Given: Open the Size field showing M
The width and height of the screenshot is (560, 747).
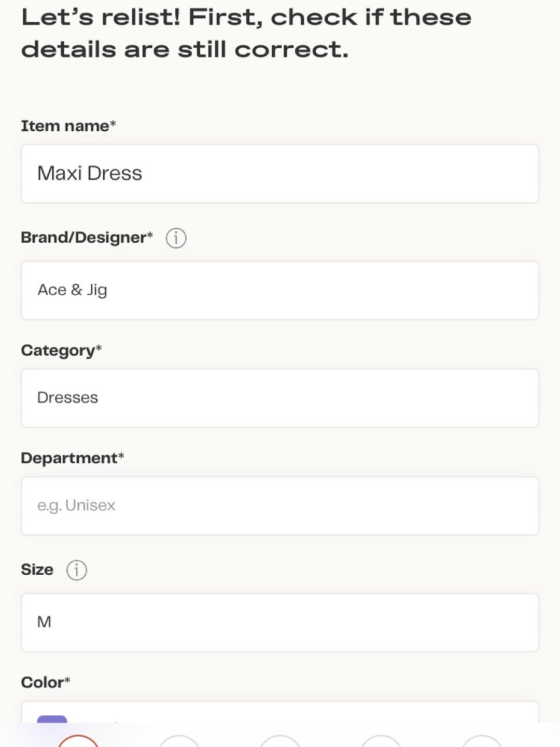Looking at the screenshot, I should pos(280,622).
